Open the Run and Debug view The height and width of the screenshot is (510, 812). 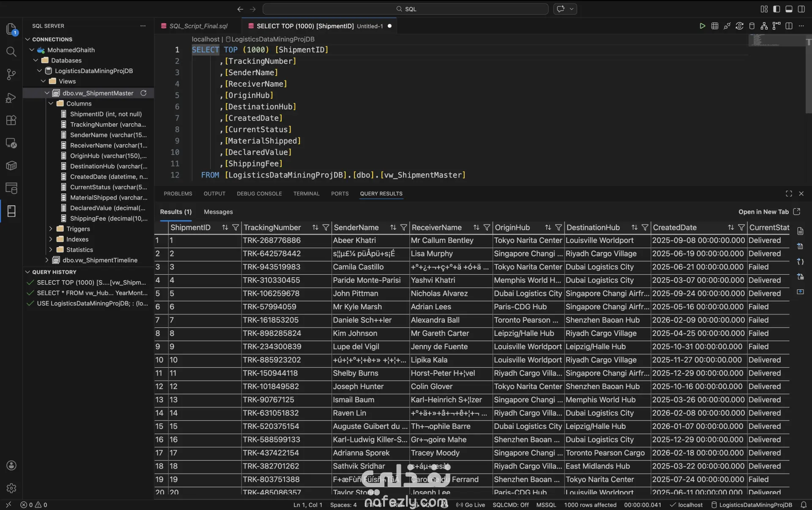coord(11,98)
